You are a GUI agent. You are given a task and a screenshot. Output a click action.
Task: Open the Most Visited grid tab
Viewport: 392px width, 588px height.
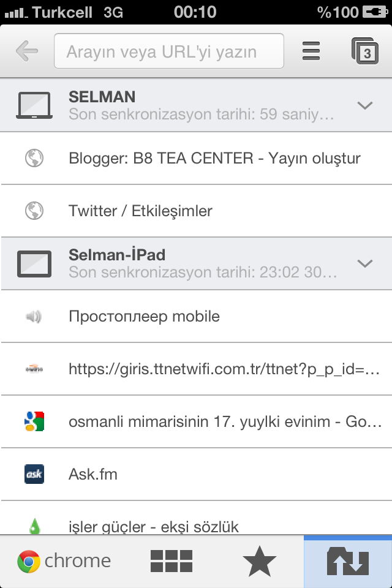[x=171, y=561]
